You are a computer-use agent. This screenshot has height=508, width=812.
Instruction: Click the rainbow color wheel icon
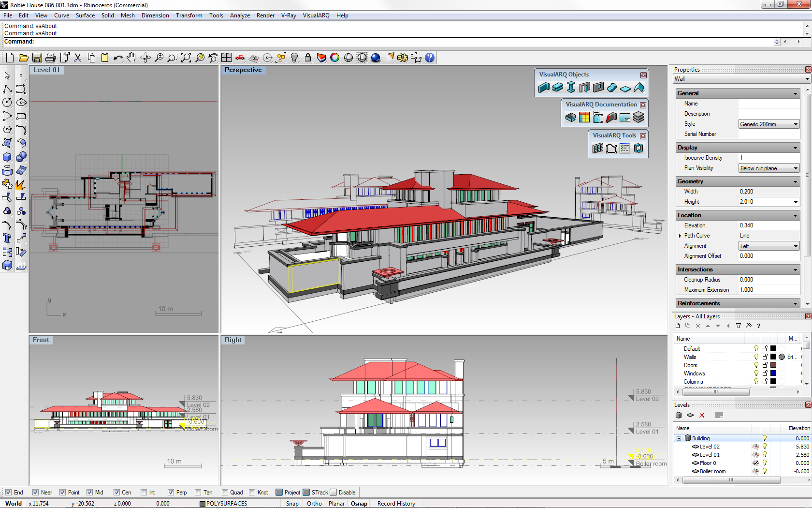[335, 58]
